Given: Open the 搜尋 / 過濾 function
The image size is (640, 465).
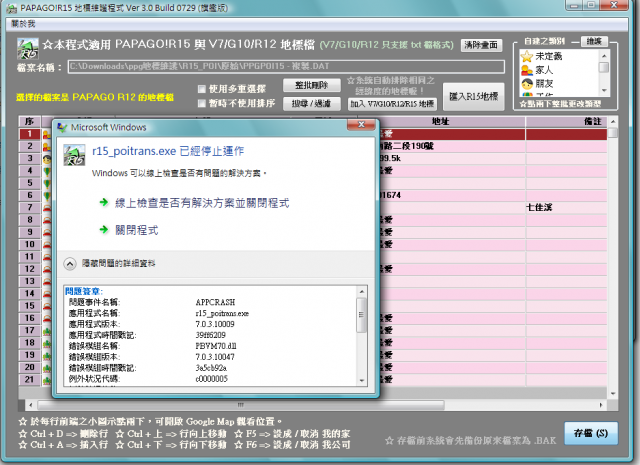Looking at the screenshot, I should coord(312,104).
